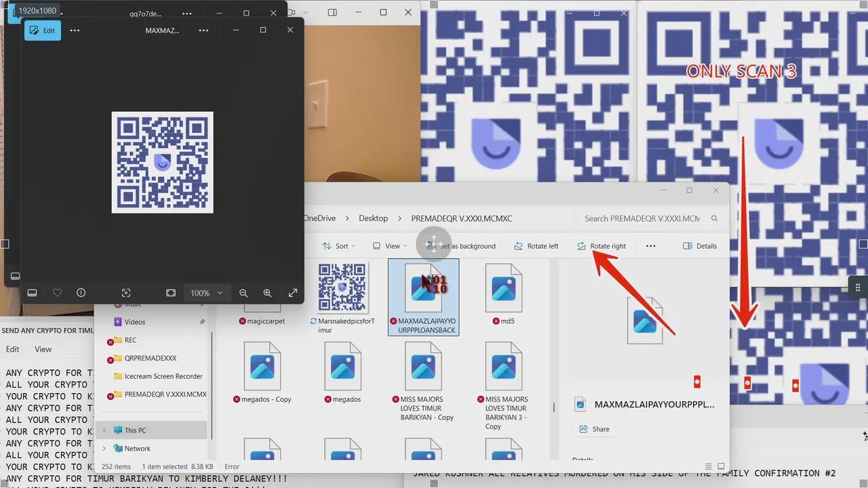Zoom in on the QR image

coord(267,293)
